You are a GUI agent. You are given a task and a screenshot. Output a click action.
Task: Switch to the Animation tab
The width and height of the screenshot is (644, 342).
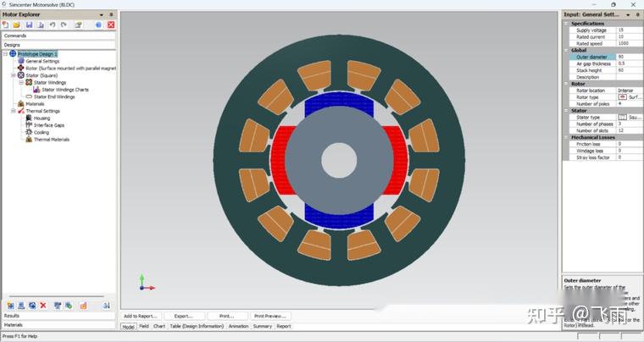pos(238,326)
